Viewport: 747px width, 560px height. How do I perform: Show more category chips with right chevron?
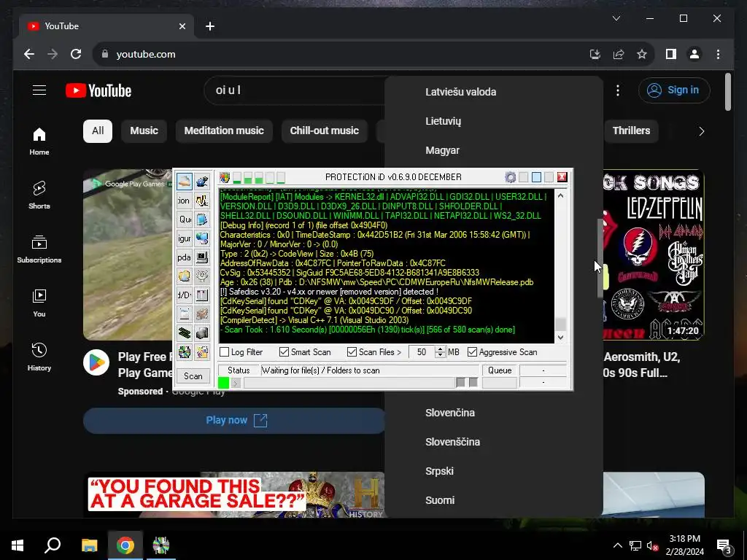pos(701,131)
